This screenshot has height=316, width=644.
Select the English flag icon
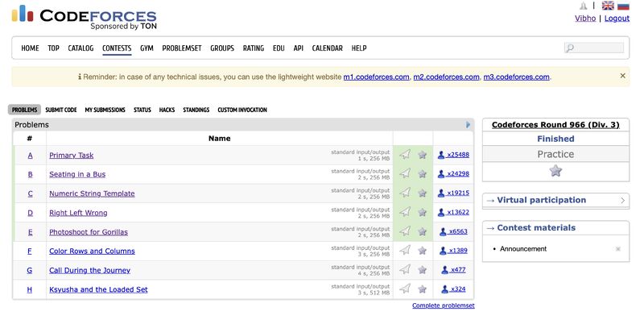click(608, 6)
